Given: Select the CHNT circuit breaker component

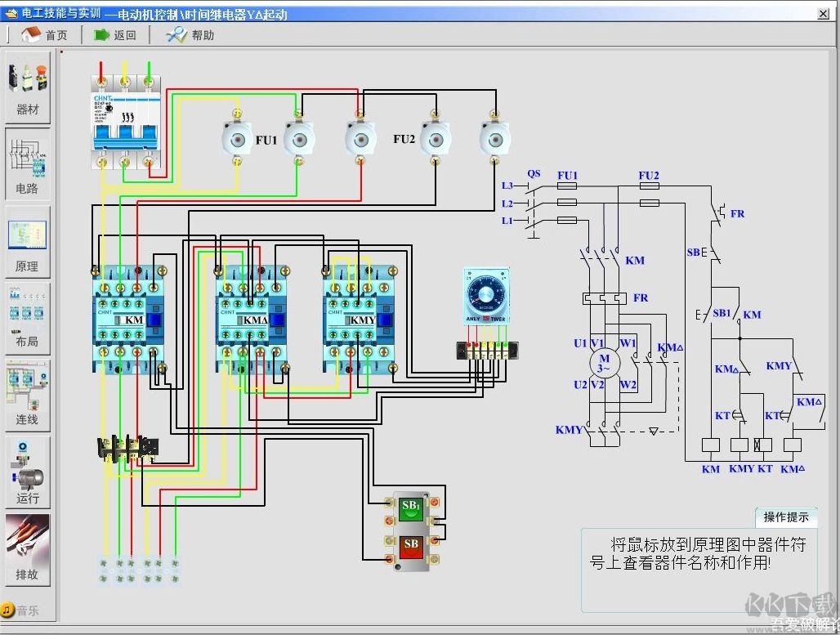Looking at the screenshot, I should 124,123.
